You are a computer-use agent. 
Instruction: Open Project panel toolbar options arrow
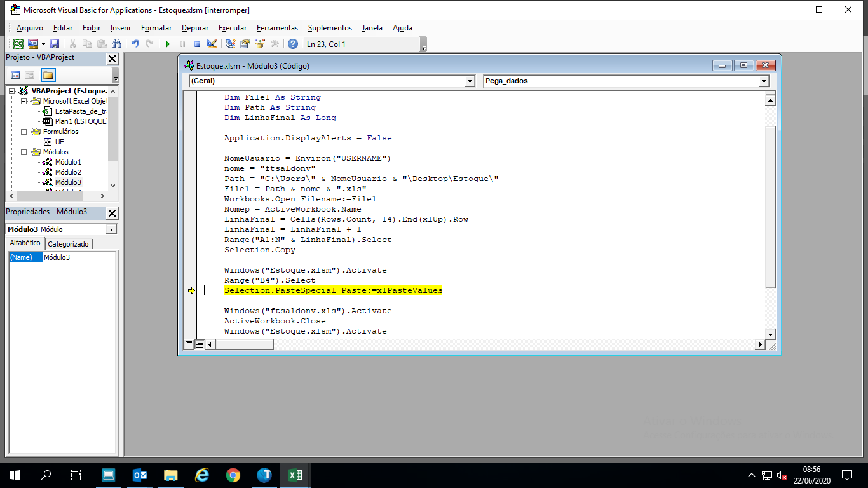coord(116,75)
